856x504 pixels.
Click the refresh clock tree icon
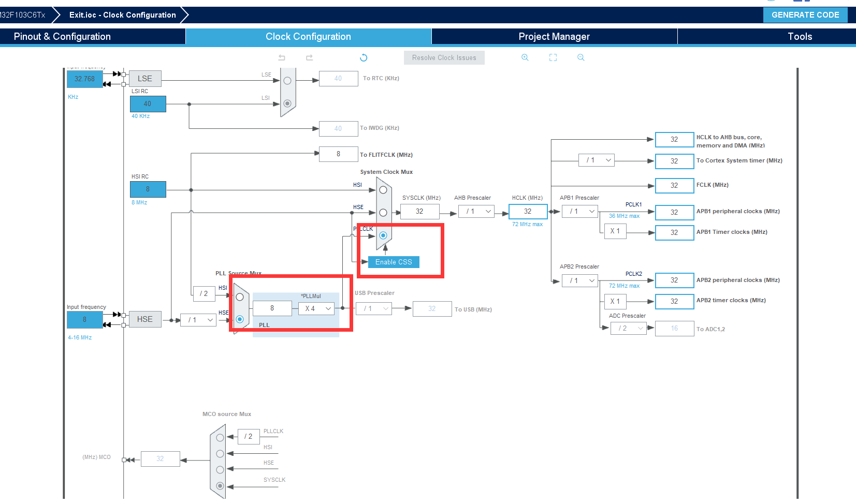pyautogui.click(x=364, y=57)
